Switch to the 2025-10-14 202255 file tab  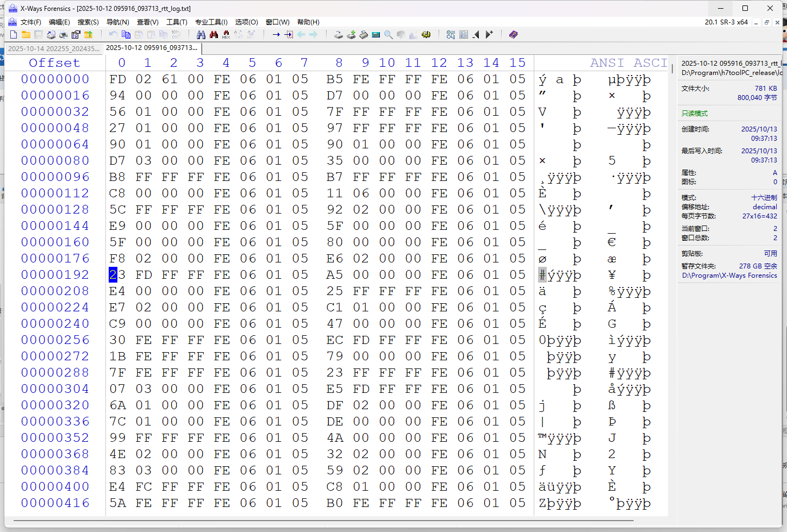coord(53,48)
